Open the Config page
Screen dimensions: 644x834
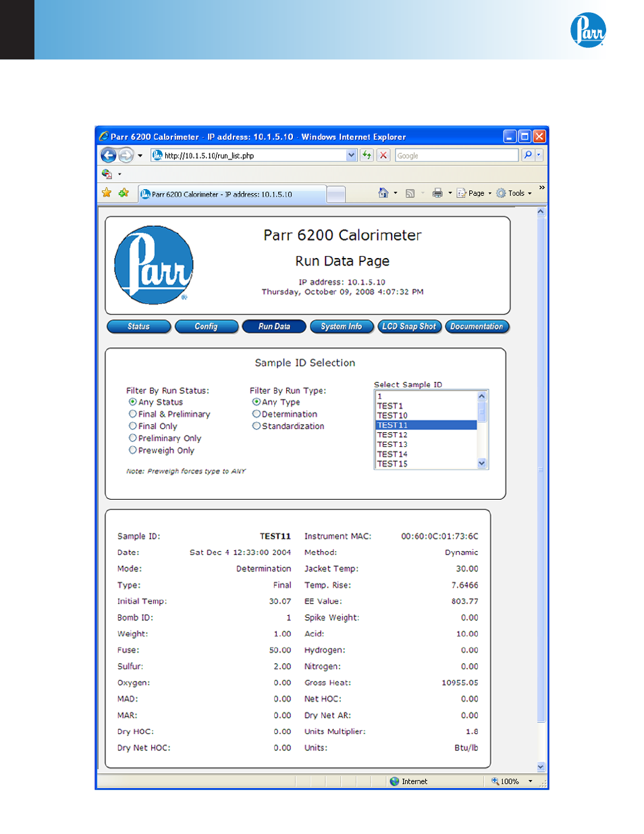206,327
